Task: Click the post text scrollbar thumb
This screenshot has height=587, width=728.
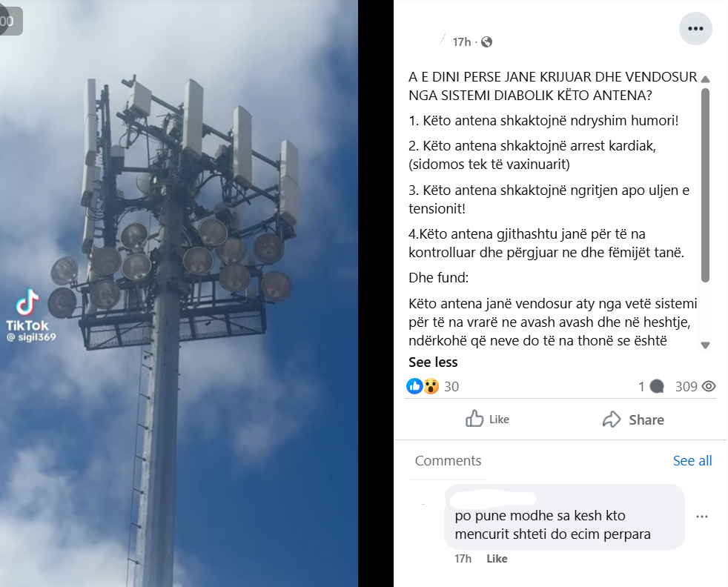Action: pyautogui.click(x=705, y=185)
